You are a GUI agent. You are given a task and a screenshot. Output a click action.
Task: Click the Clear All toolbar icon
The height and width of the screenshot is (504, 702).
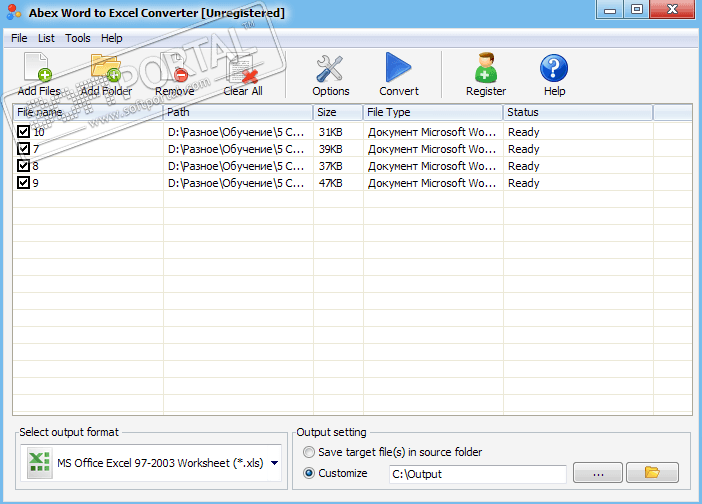(243, 68)
